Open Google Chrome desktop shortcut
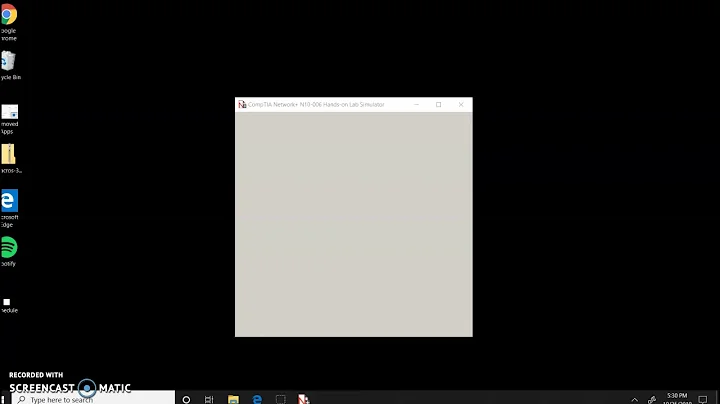Image resolution: width=720 pixels, height=404 pixels. [x=9, y=22]
